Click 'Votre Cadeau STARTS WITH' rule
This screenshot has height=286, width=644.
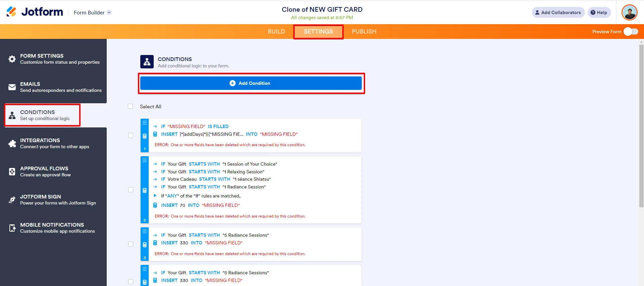(212, 179)
